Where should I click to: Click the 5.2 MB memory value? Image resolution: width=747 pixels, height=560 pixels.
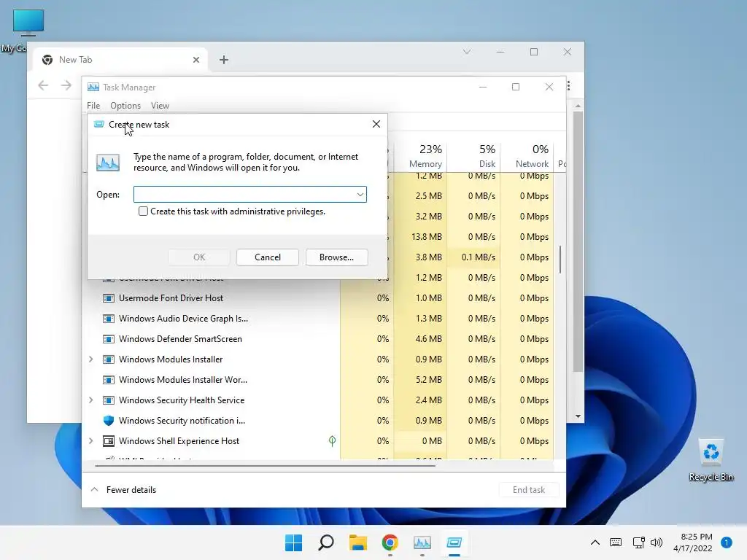(428, 380)
